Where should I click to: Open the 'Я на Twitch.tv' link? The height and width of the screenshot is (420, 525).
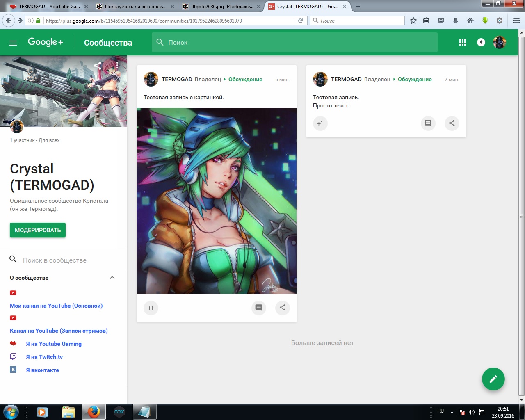[44, 357]
